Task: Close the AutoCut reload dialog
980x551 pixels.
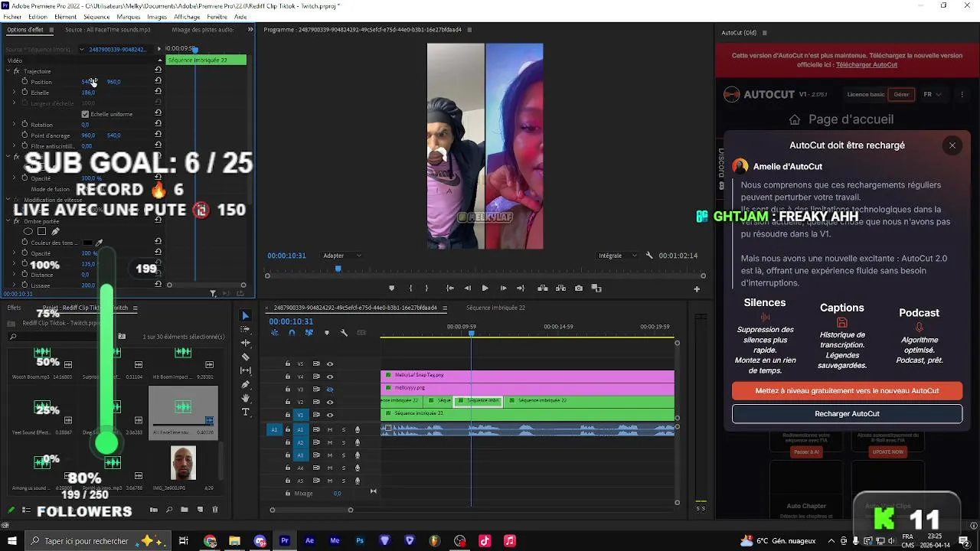Action: pyautogui.click(x=952, y=145)
